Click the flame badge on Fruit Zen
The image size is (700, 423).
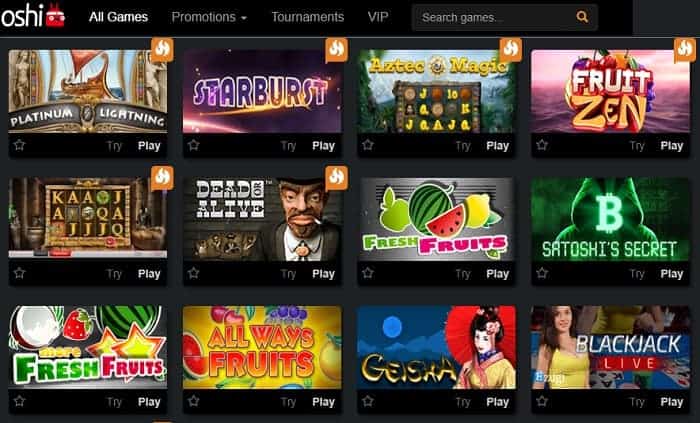point(684,50)
